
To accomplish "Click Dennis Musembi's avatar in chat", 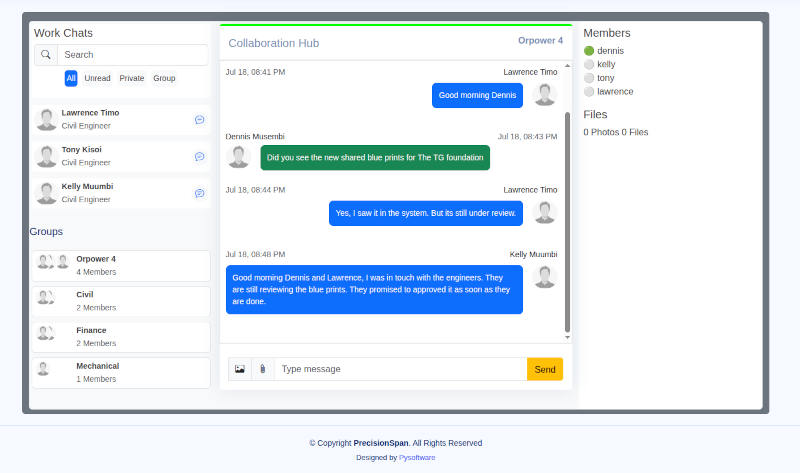I will [x=238, y=156].
